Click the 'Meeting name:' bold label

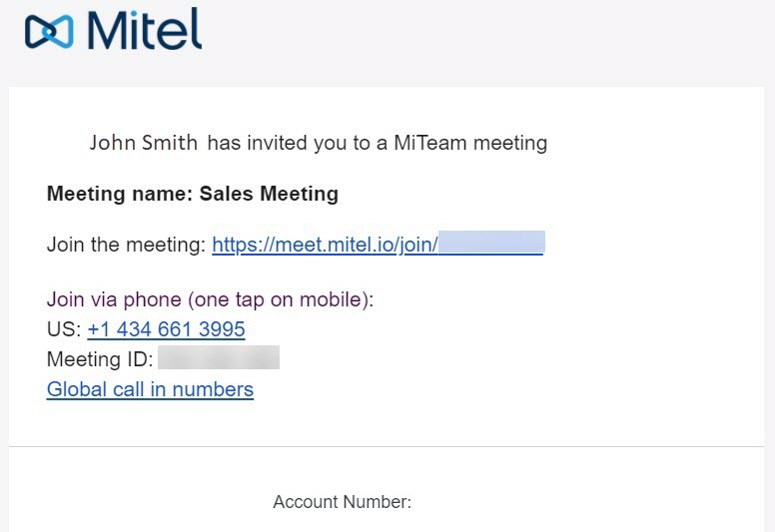119,194
